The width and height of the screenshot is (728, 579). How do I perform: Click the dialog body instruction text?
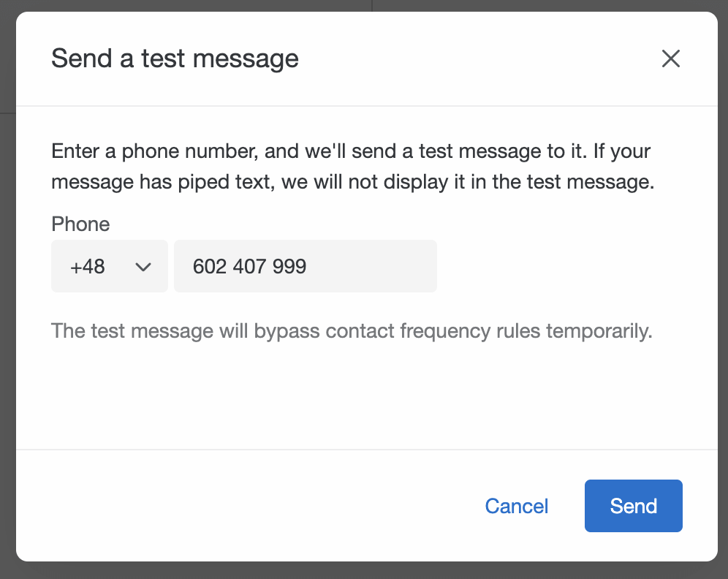[350, 166]
